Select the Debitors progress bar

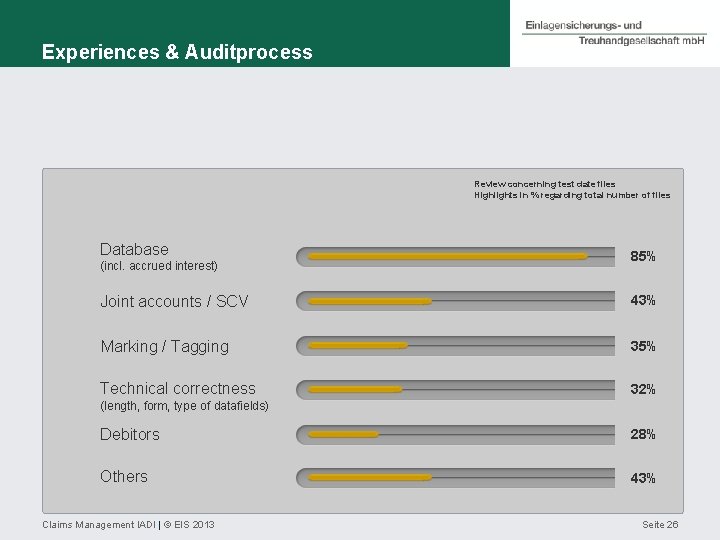(x=456, y=434)
